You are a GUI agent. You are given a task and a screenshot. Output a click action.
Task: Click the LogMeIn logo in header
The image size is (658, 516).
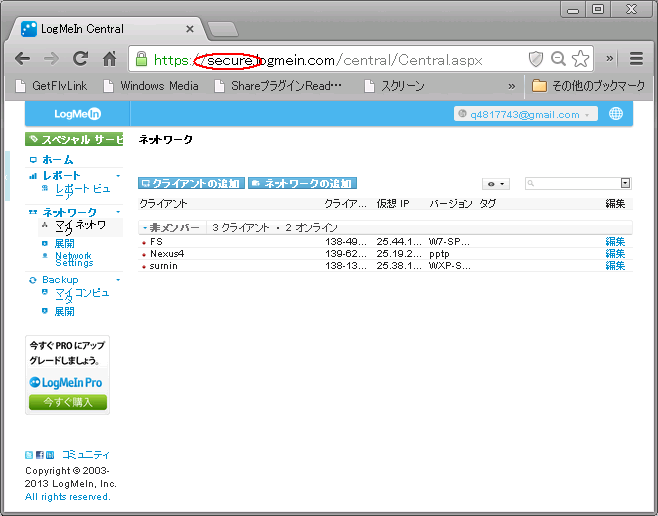(x=78, y=114)
